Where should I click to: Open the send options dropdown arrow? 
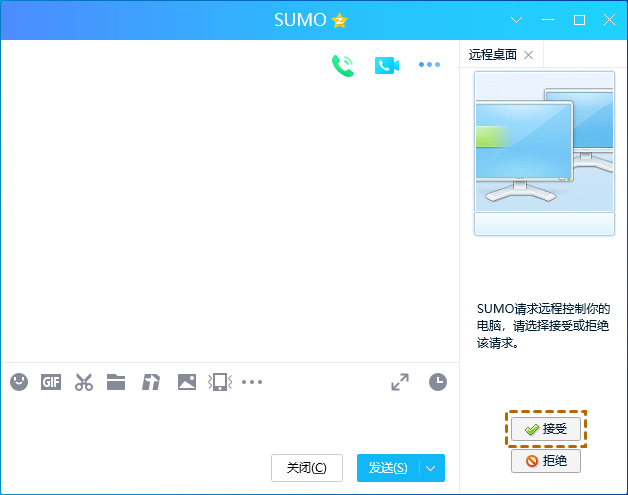pos(431,468)
